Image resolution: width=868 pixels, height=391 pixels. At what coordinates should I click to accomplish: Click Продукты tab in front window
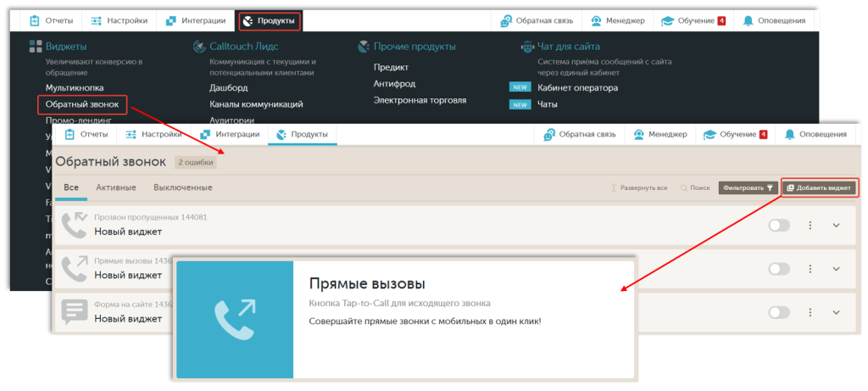[303, 134]
